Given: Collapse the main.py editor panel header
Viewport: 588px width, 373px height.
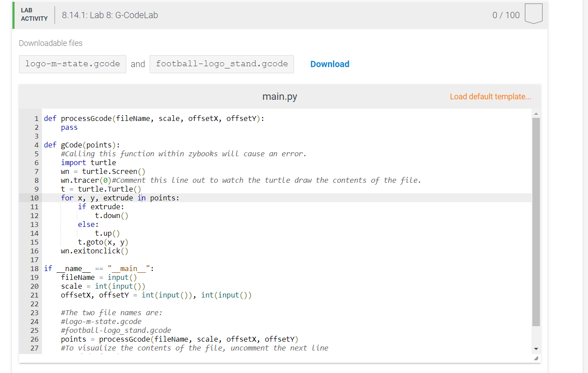Looking at the screenshot, I should coord(279,96).
